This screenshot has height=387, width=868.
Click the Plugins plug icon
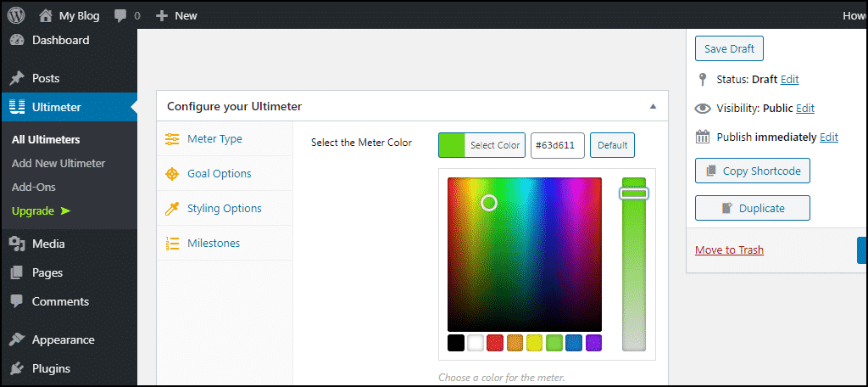(x=17, y=368)
